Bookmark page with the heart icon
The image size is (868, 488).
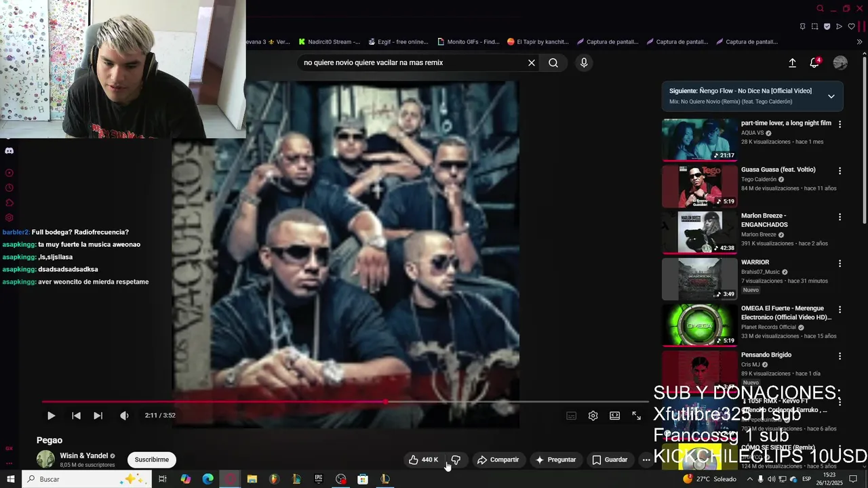[851, 26]
